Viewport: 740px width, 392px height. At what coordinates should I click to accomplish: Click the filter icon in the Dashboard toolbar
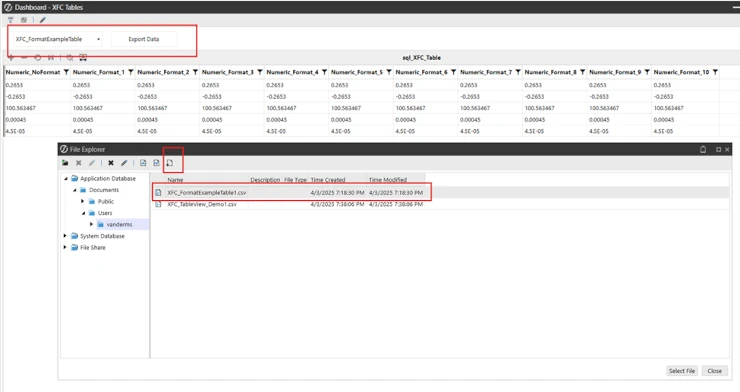(x=10, y=20)
